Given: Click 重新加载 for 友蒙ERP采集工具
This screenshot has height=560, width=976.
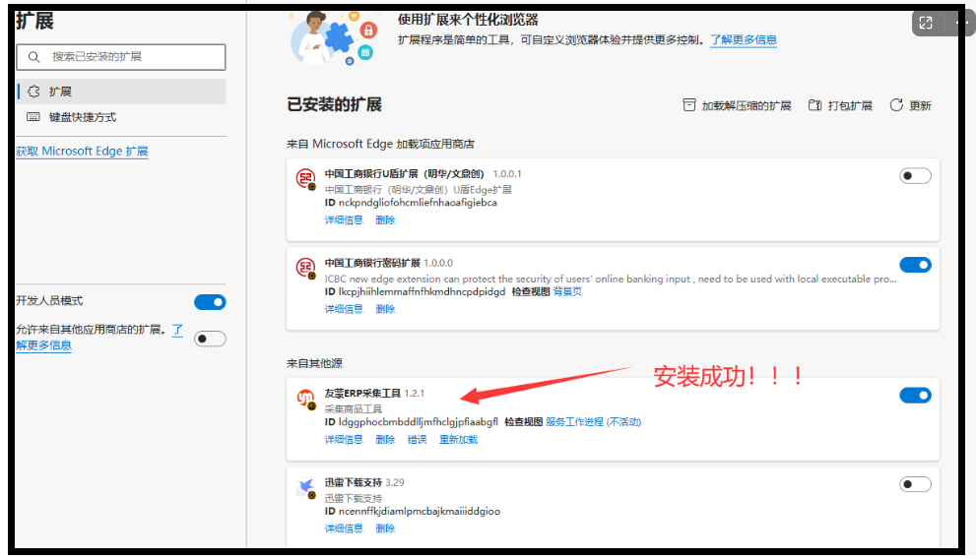Looking at the screenshot, I should coord(458,440).
